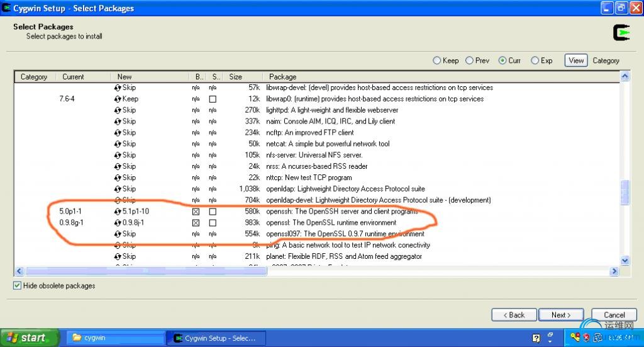Toggle the binary checkbox for openssh
Viewport: 644px width, 347px height.
click(196, 212)
